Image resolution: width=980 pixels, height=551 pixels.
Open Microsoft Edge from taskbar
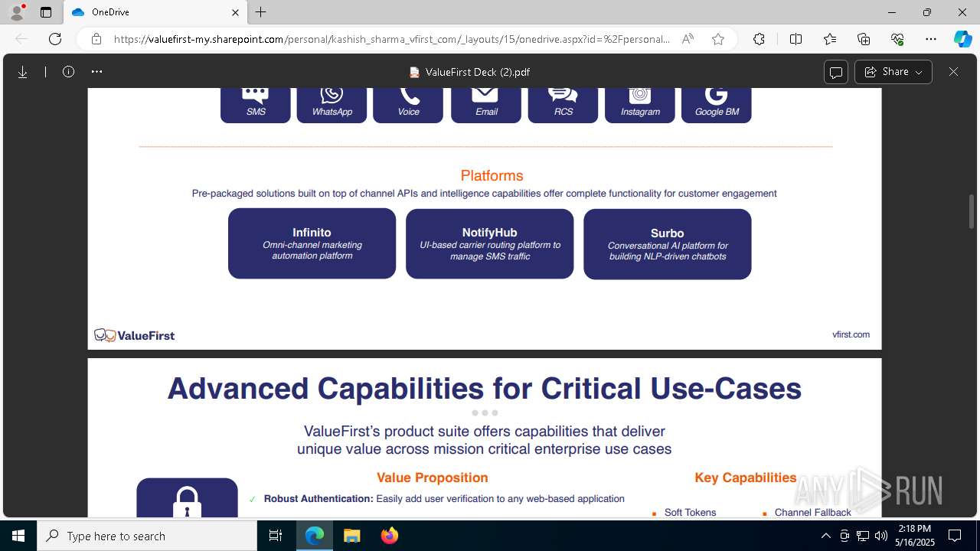pyautogui.click(x=315, y=536)
